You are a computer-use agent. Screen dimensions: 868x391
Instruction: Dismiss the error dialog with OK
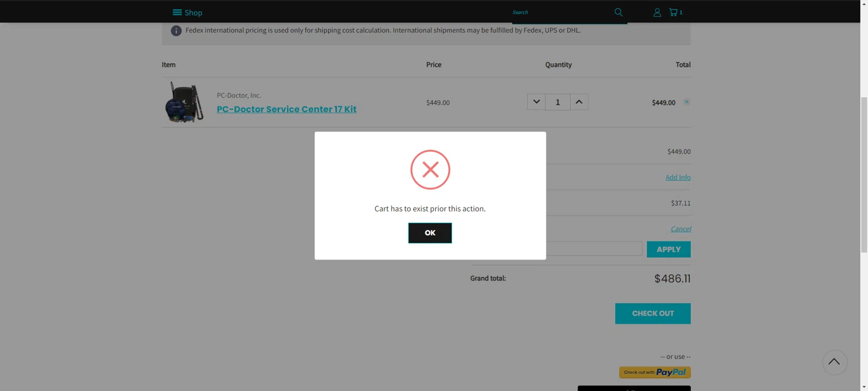[x=430, y=233]
